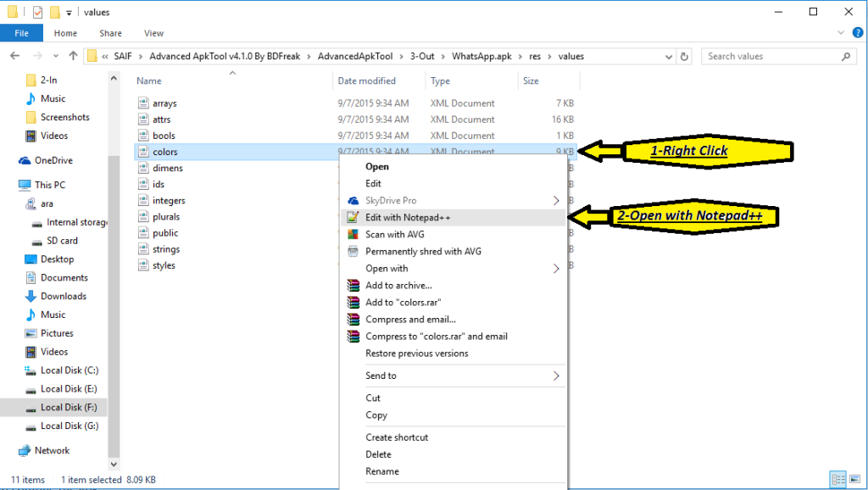Select the public file icon
Viewport: 868px width, 490px height.
click(x=143, y=232)
